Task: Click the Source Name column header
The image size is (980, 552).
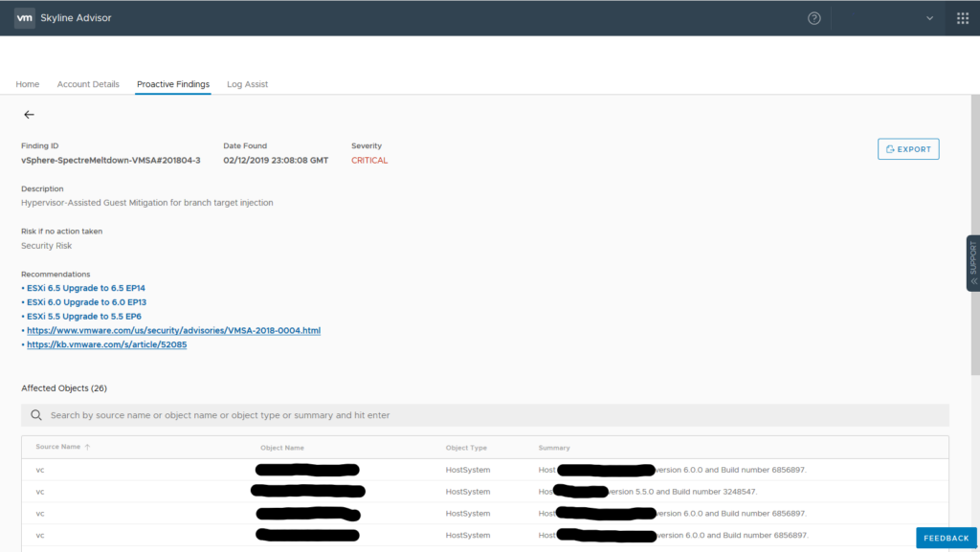Action: [x=58, y=447]
